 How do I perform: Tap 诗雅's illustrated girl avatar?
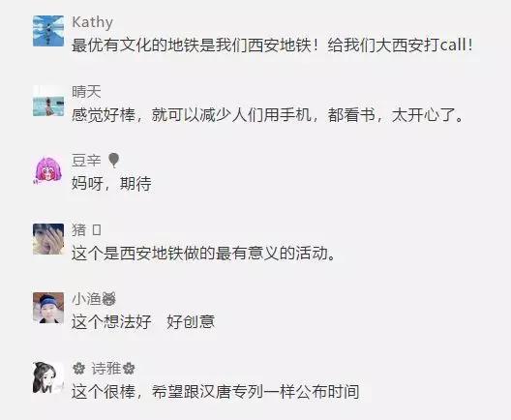[48, 377]
